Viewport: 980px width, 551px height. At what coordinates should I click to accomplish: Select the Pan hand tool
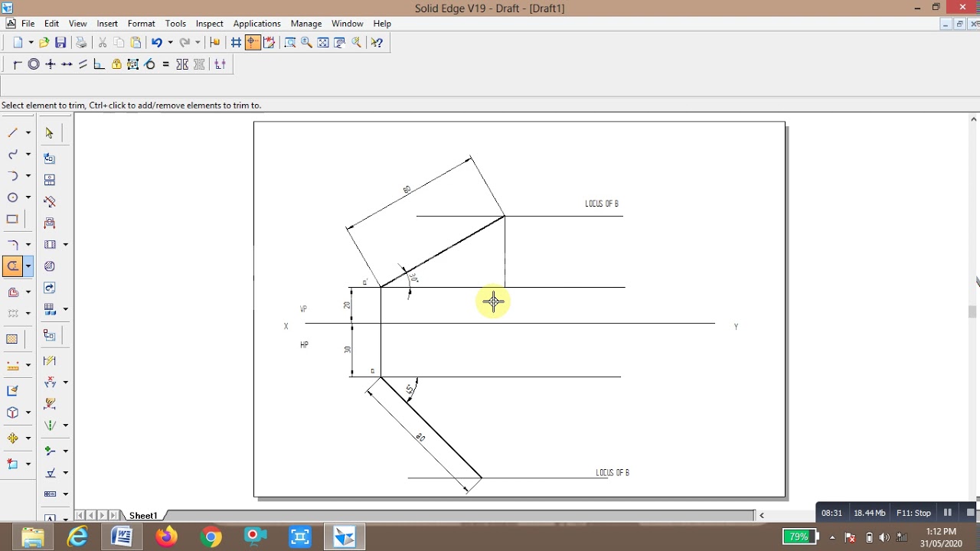coord(340,43)
